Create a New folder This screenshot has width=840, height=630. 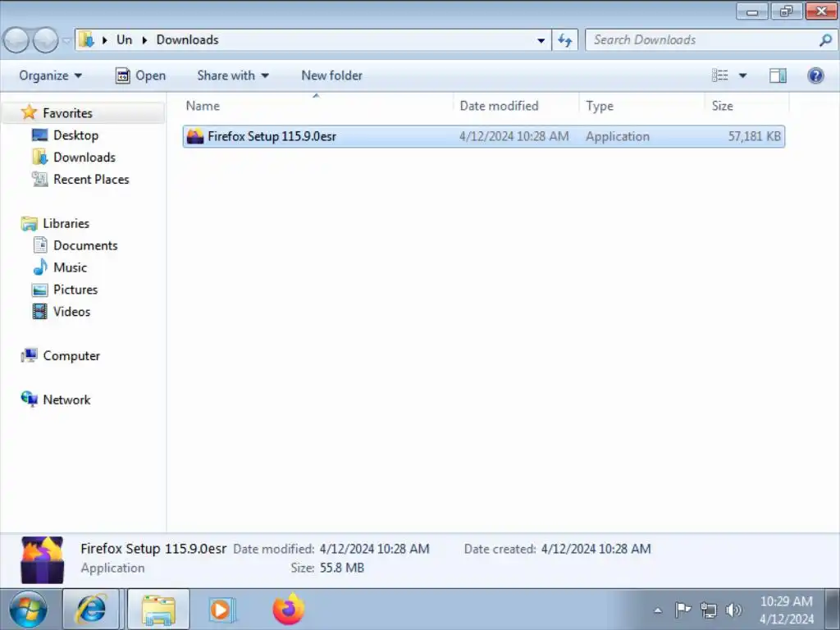(x=332, y=75)
